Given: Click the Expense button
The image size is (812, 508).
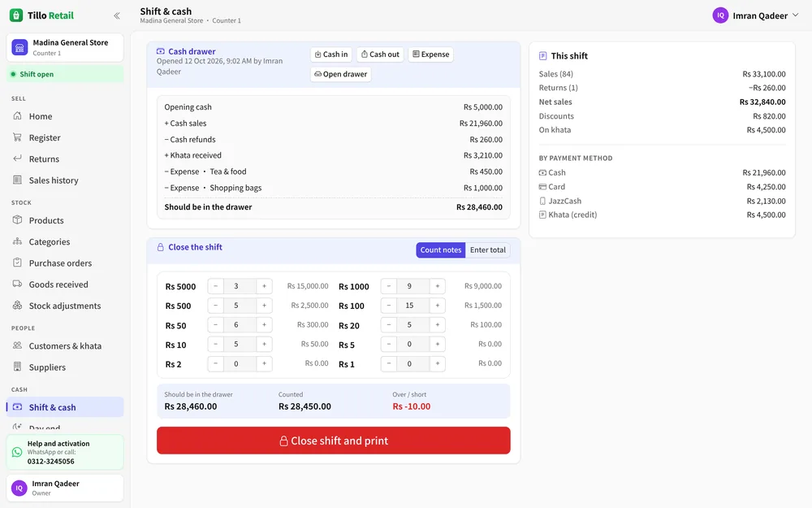Looking at the screenshot, I should coord(431,54).
